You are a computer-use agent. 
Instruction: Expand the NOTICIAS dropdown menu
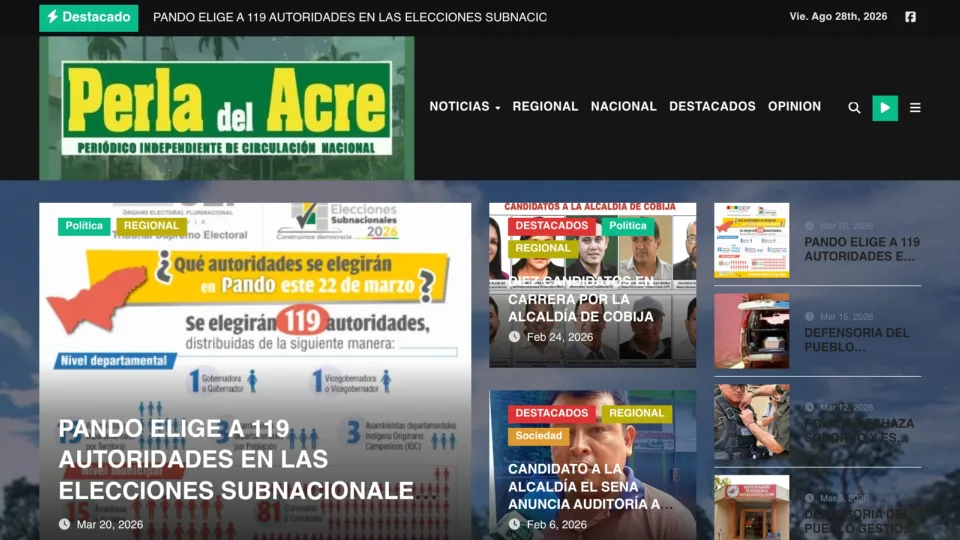tap(465, 107)
